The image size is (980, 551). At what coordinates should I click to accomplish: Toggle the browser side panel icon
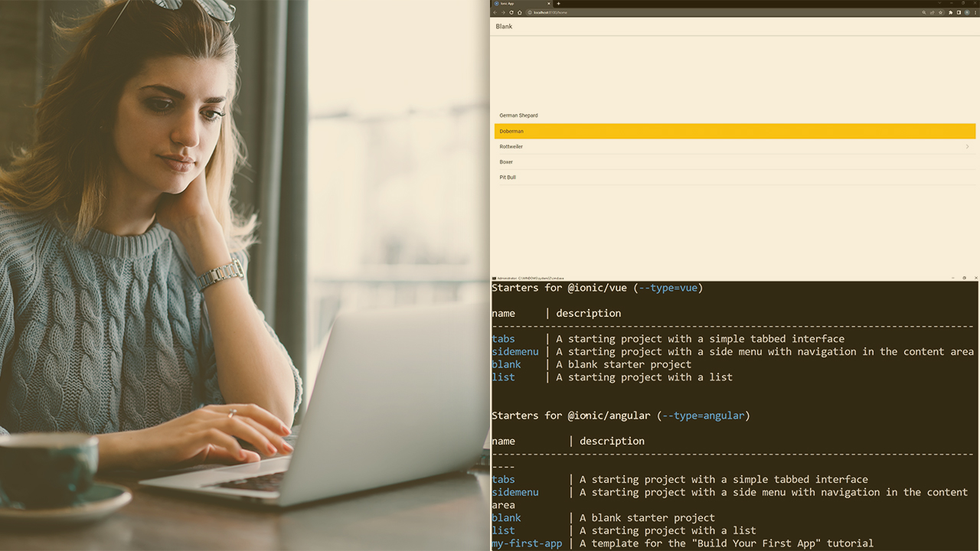[x=959, y=12]
